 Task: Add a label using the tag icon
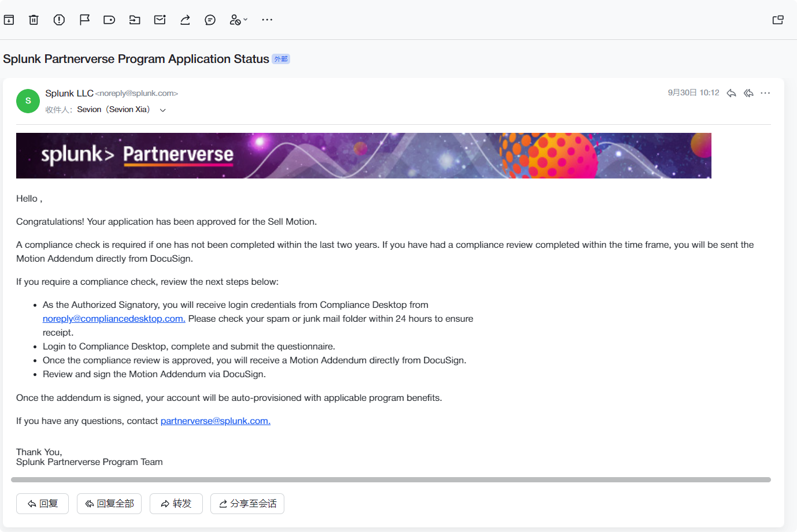pyautogui.click(x=109, y=20)
